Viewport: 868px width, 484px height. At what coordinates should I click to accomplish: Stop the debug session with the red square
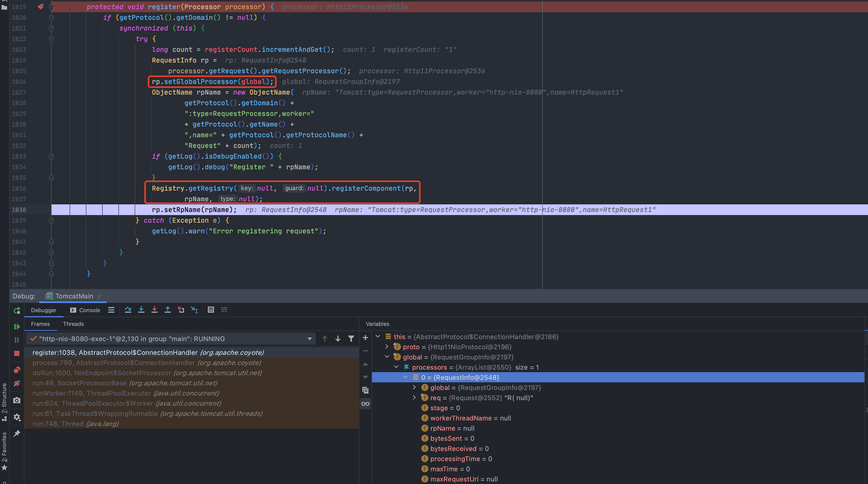pyautogui.click(x=17, y=353)
